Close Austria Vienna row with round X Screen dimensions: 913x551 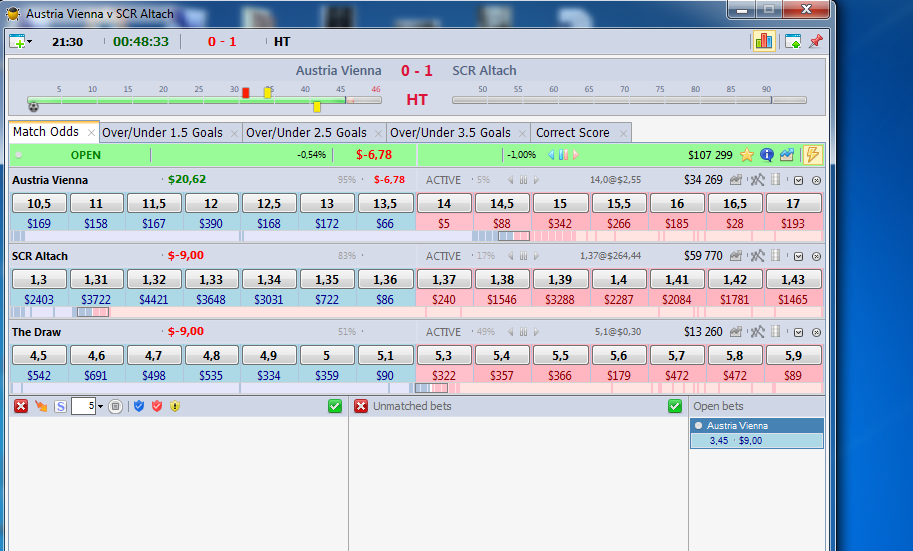(x=816, y=181)
